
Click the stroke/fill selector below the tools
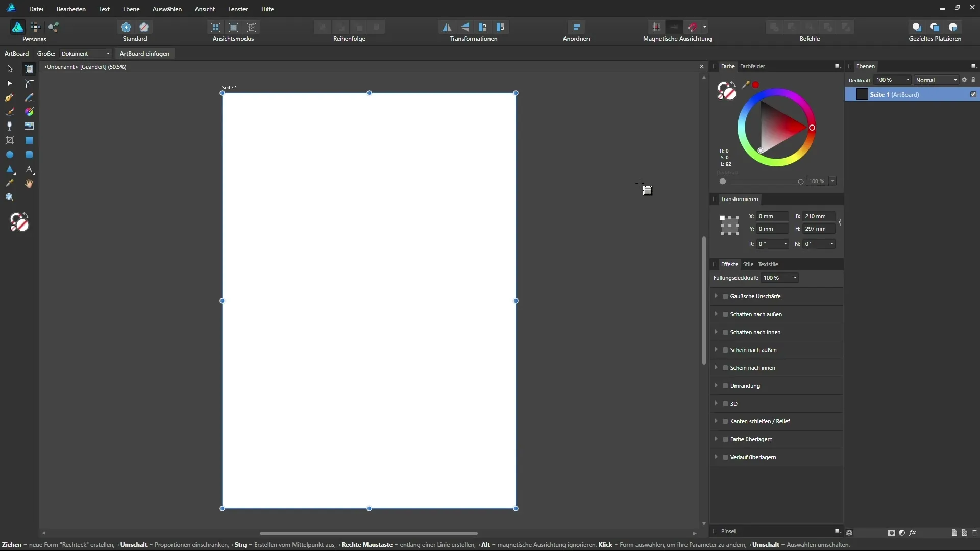tap(19, 222)
